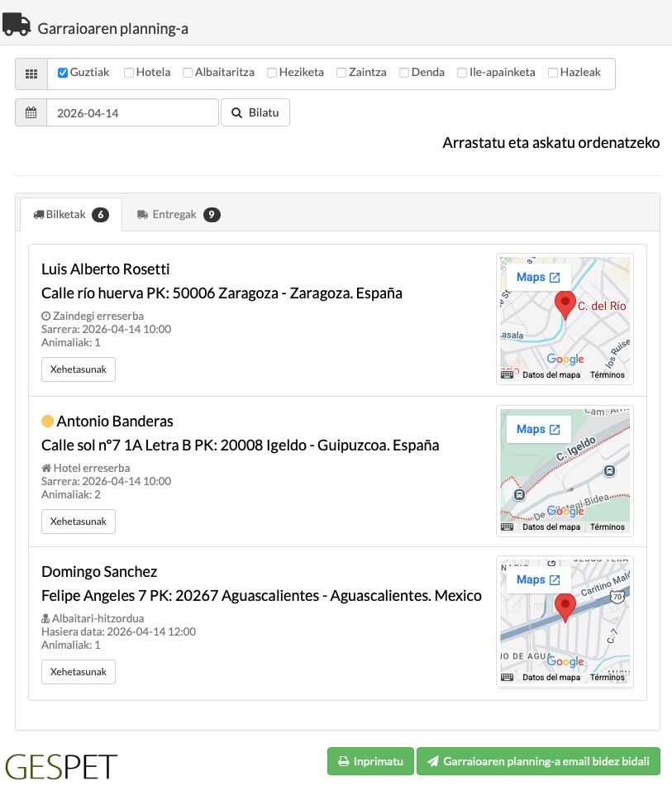Click the keyboard shortcuts icon on the Igeldo map
The width and height of the screenshot is (672, 786).
coord(508,526)
